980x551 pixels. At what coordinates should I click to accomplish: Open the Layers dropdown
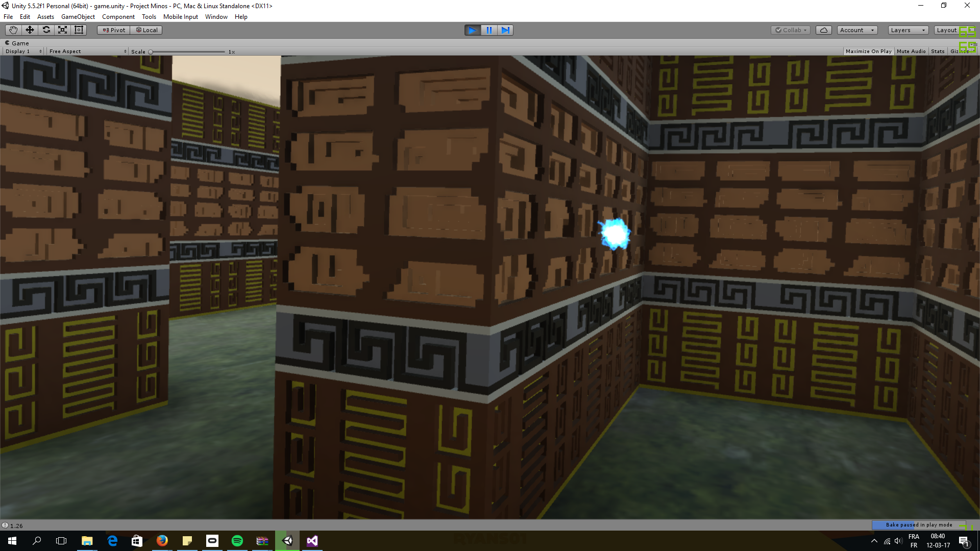908,30
